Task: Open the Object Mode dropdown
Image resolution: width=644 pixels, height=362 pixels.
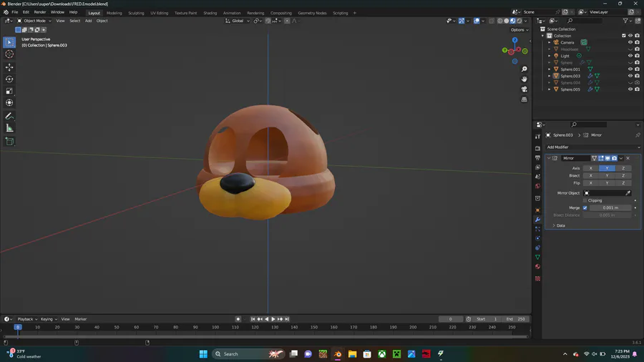Action: pos(34,21)
